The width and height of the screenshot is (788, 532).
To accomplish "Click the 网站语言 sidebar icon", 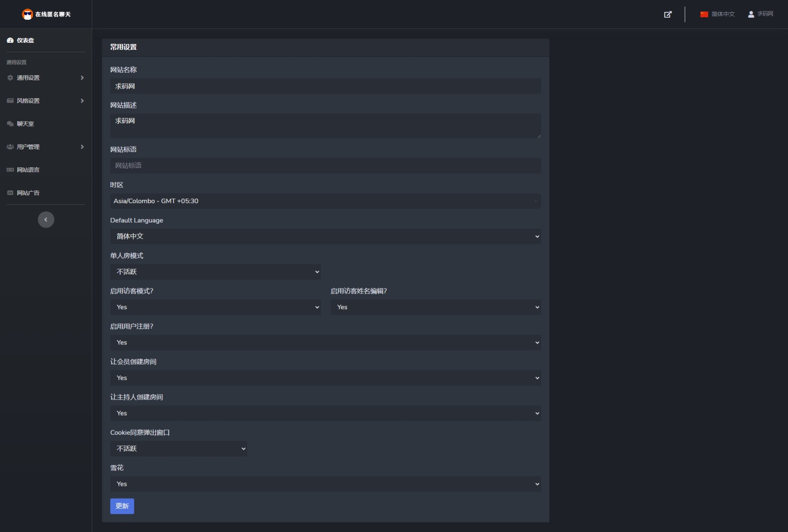I will click(10, 170).
